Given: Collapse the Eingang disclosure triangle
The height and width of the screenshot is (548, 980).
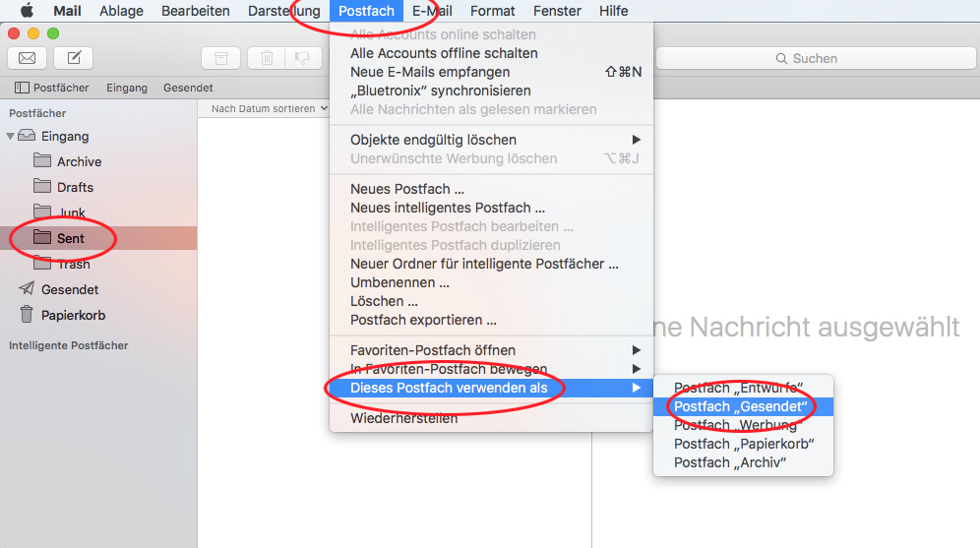Looking at the screenshot, I should point(10,136).
